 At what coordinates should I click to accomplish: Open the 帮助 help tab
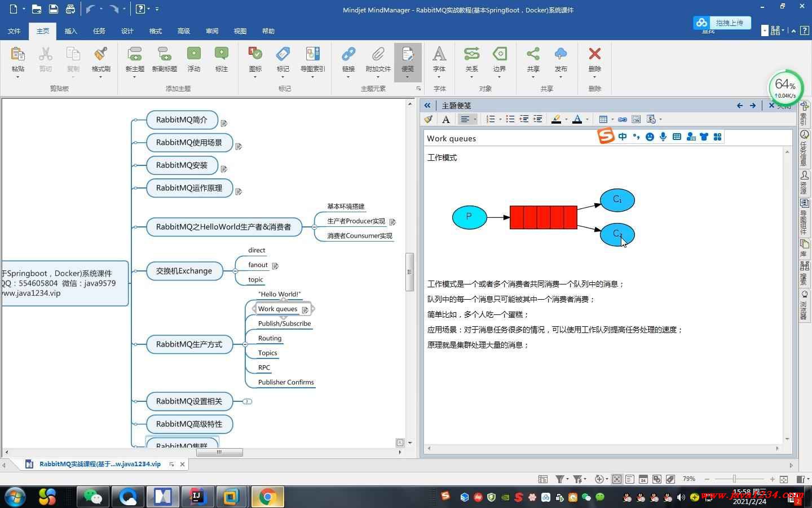[268, 31]
